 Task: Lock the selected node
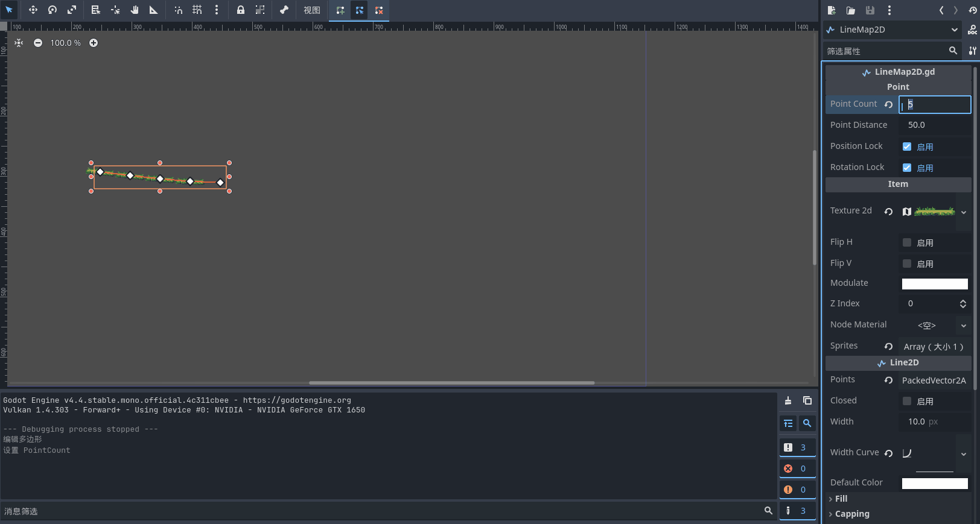pos(241,10)
